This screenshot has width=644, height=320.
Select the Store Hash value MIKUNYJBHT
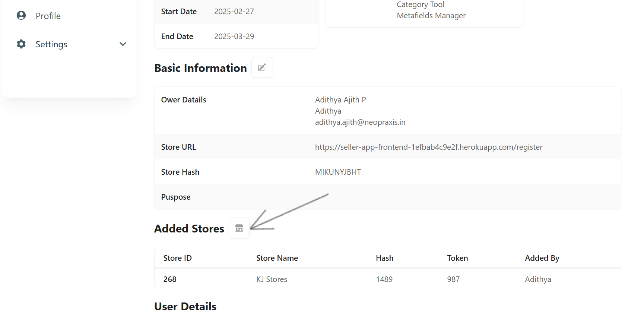pos(338,172)
